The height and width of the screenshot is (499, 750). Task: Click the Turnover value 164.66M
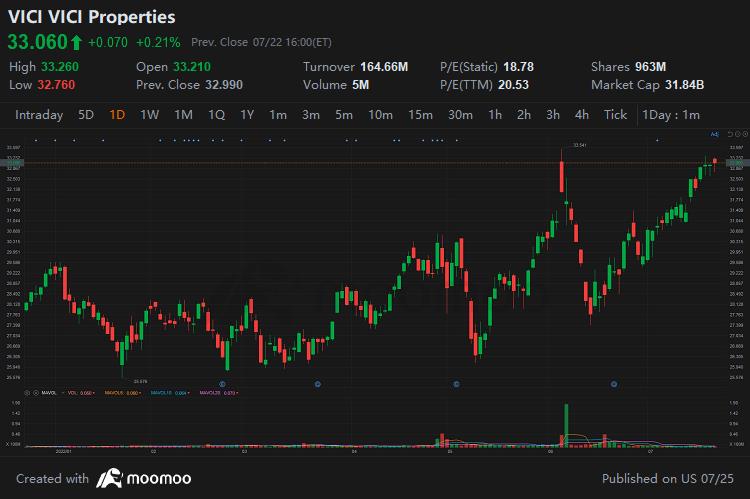point(384,67)
